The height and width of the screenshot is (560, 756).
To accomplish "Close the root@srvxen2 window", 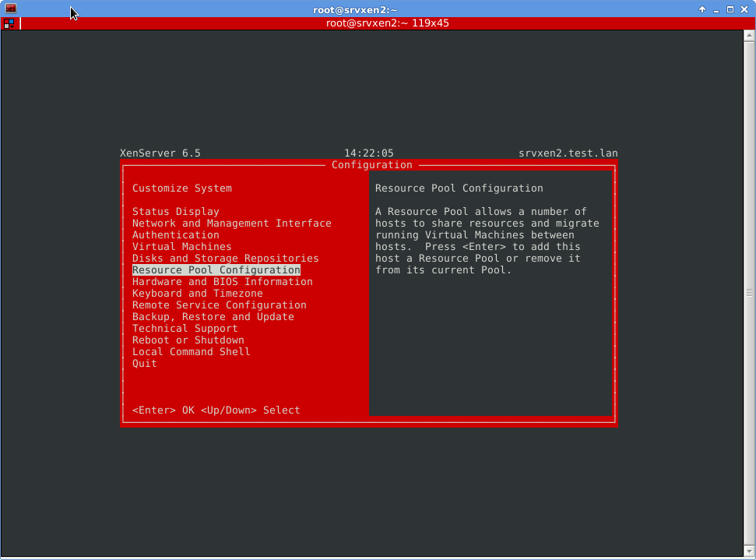I will tap(744, 9).
